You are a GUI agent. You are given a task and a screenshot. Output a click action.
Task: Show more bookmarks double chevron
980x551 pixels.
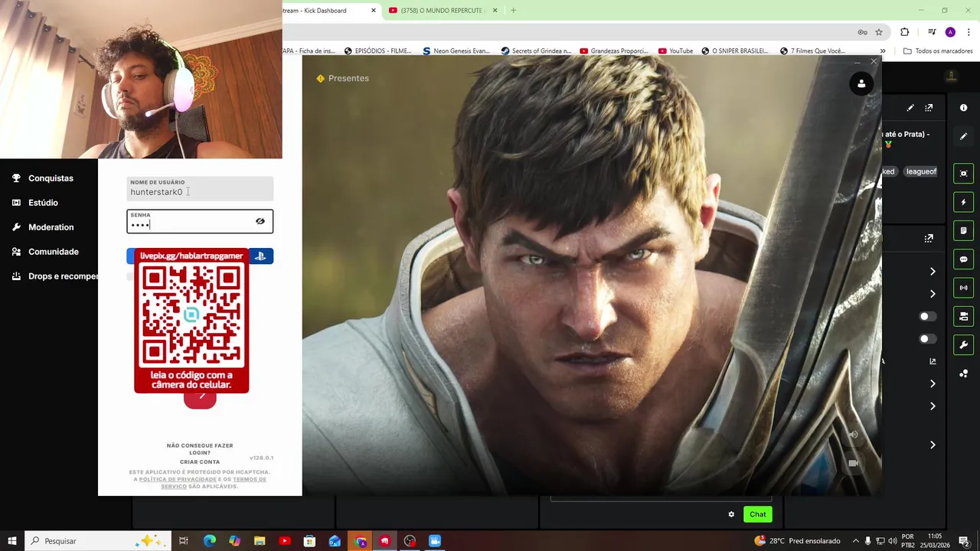[883, 51]
